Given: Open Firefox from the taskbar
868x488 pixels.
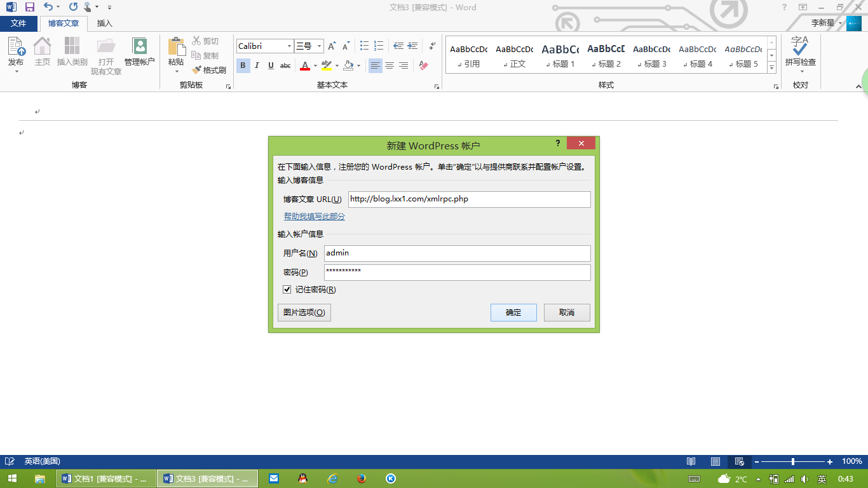Looking at the screenshot, I should click(x=362, y=479).
